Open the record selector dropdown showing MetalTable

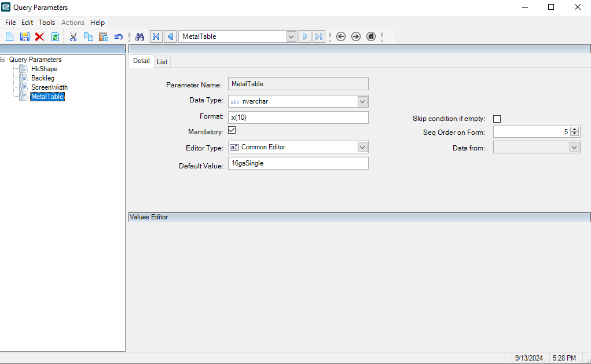(x=291, y=36)
